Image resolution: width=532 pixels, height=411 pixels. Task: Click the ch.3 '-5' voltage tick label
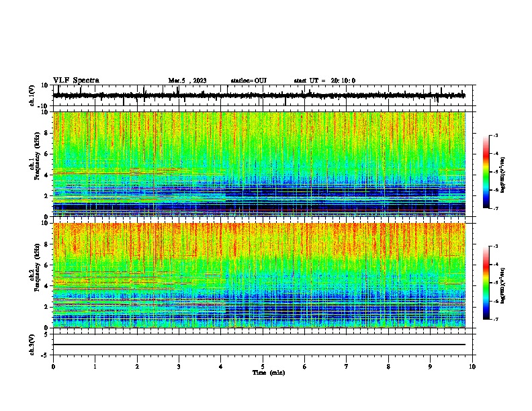click(46, 355)
